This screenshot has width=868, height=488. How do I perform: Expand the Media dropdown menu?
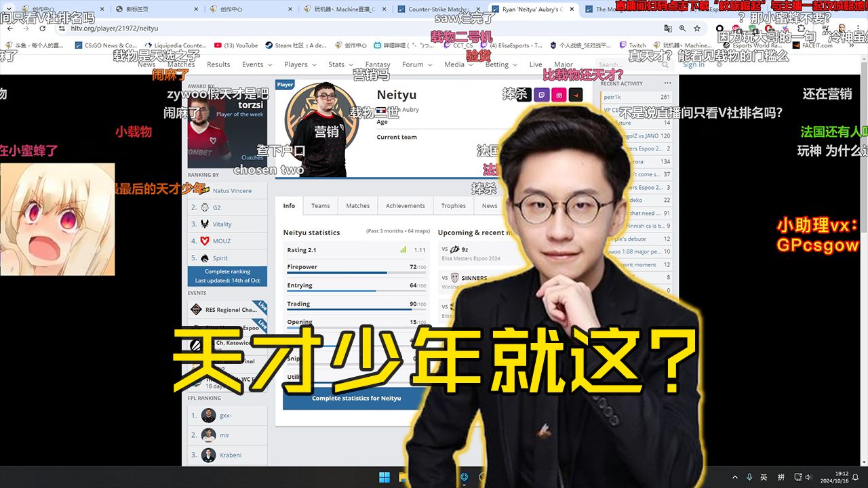[x=458, y=64]
